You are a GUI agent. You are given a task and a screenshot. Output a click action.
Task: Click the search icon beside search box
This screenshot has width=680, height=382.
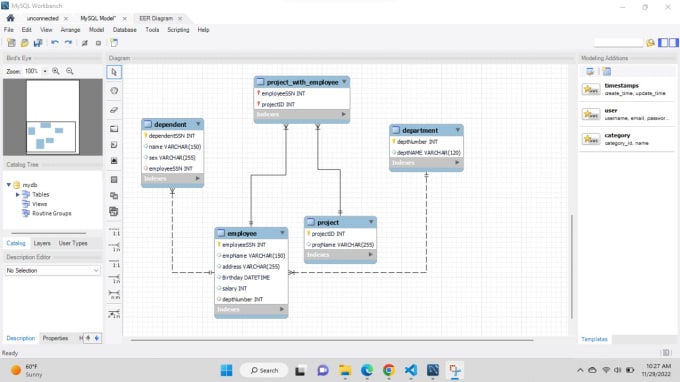(650, 42)
